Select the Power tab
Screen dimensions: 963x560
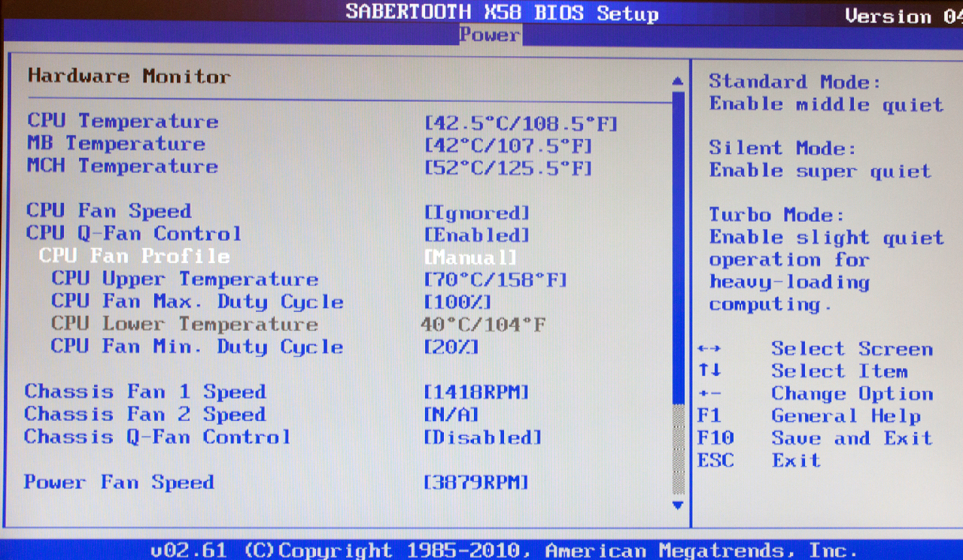click(x=490, y=35)
